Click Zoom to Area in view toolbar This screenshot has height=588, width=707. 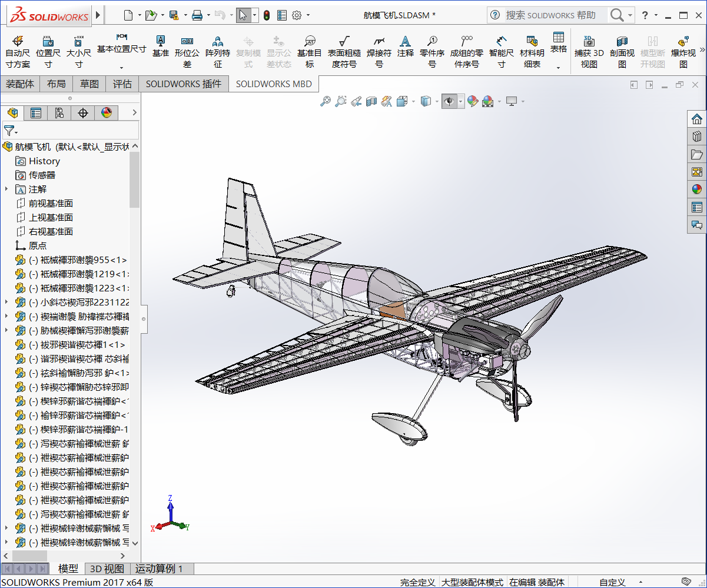[340, 101]
